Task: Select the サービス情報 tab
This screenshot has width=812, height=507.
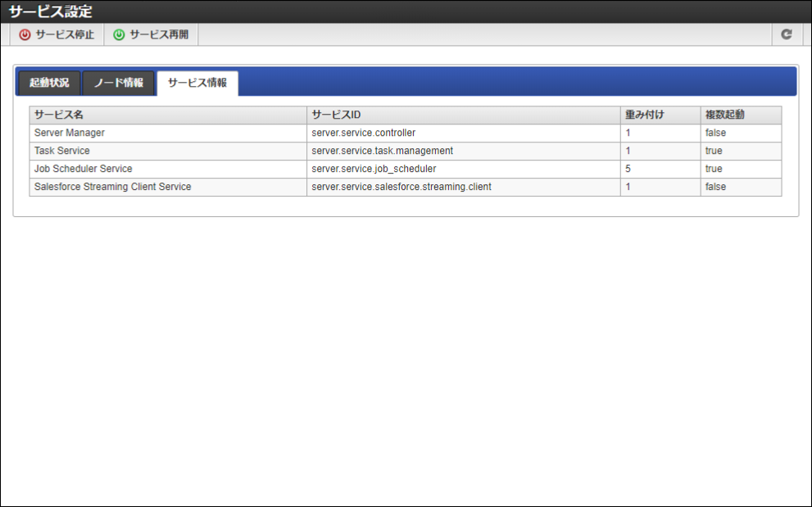Action: pos(197,83)
